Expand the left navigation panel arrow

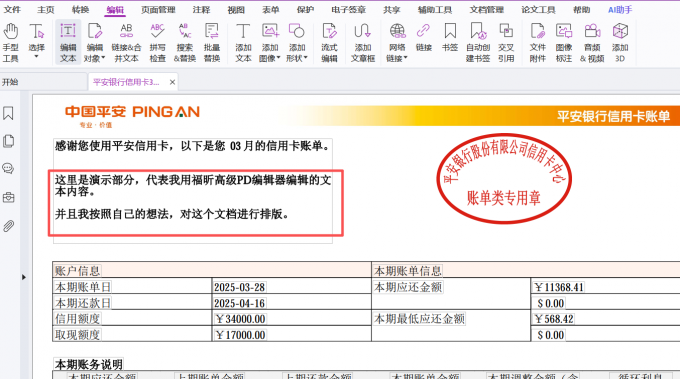click(23, 277)
